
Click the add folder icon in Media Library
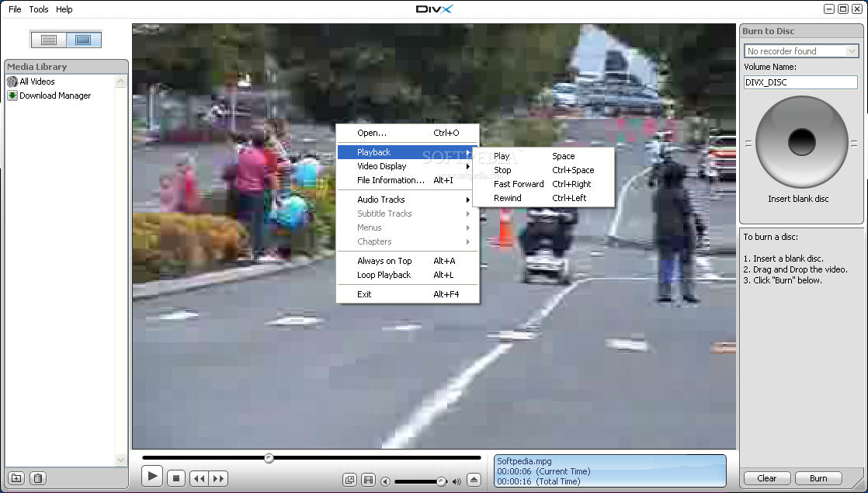16,478
